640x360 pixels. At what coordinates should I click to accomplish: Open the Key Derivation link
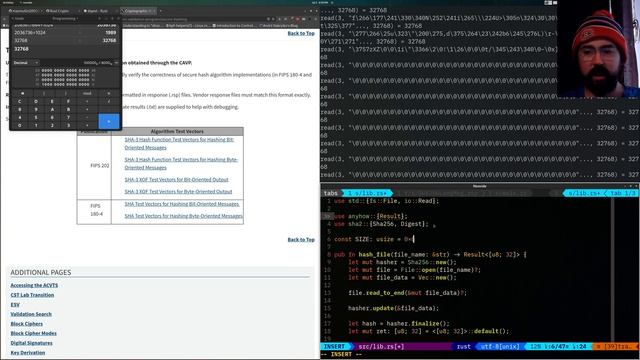28,352
